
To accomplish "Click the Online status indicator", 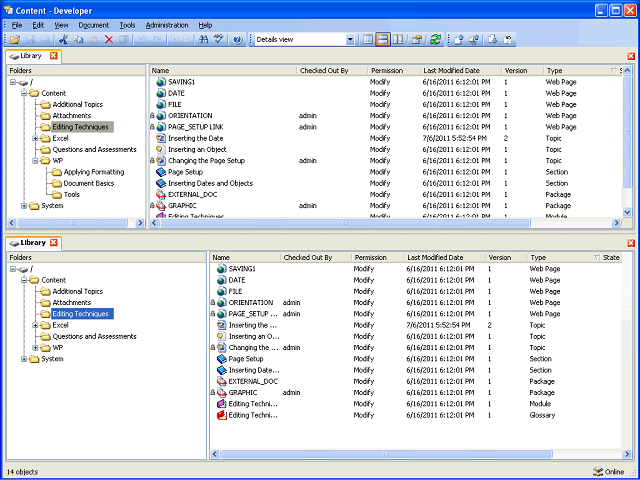I will 609,472.
